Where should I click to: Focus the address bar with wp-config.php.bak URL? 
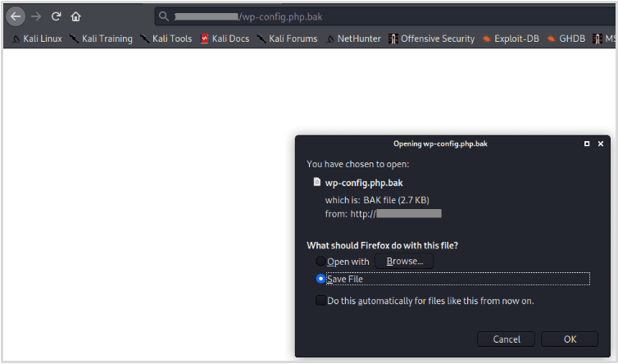(386, 16)
